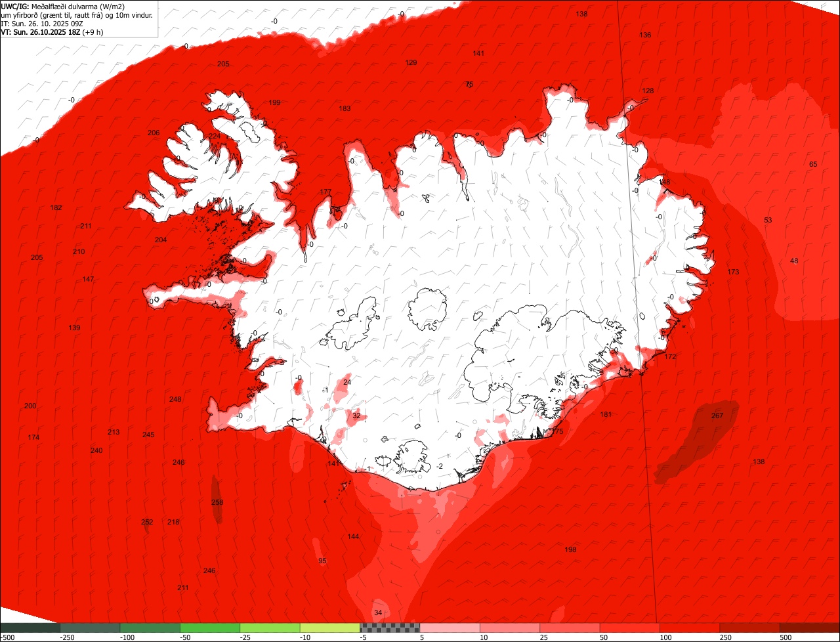840x642 pixels.
Task: Click the legend label '-50'
Action: click(x=186, y=637)
